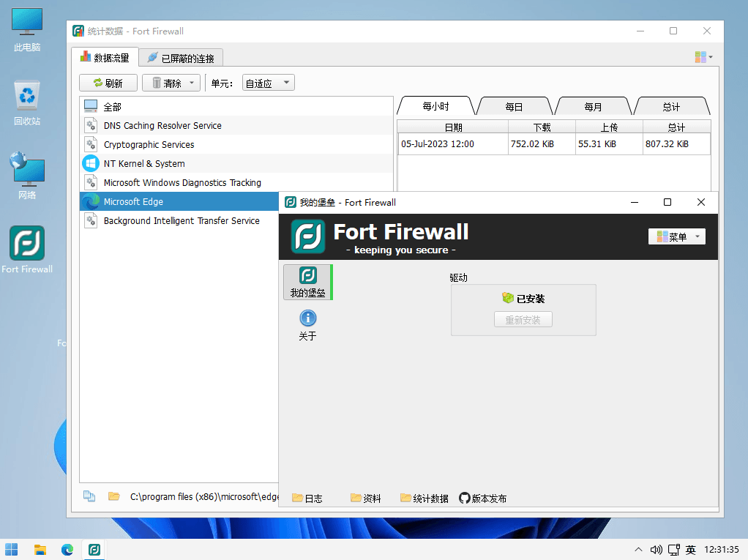Switch to the 数据流量 tab

105,58
